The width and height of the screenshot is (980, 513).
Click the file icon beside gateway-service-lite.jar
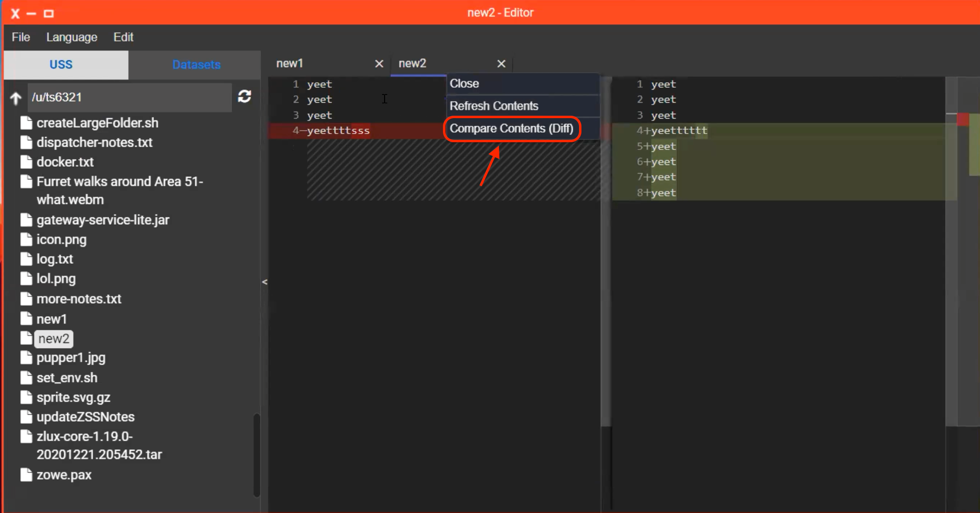point(27,220)
